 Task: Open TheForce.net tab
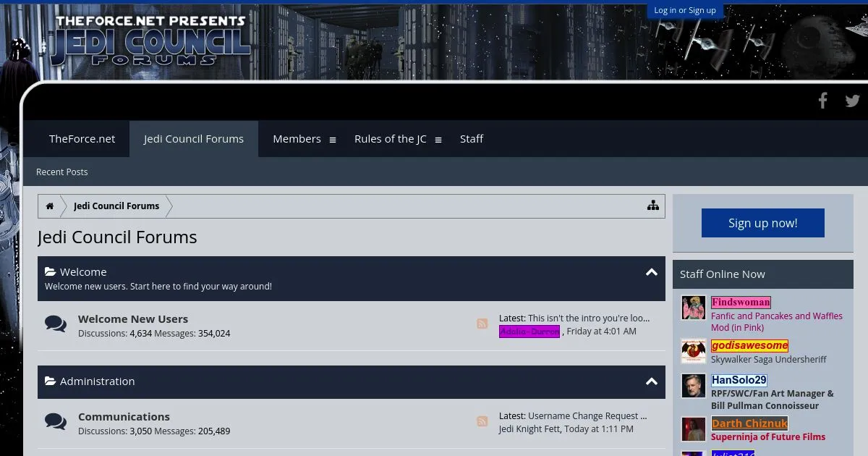82,139
